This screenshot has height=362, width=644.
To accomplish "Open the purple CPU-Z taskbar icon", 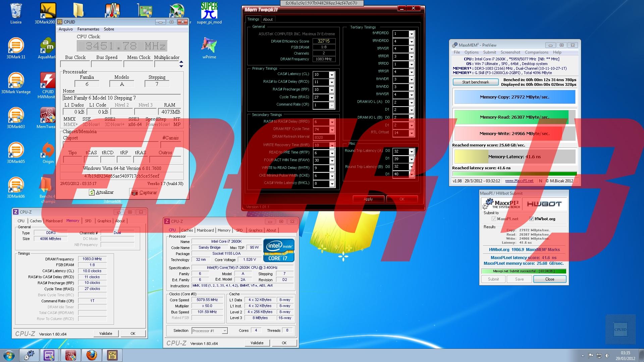I will tap(50, 355).
